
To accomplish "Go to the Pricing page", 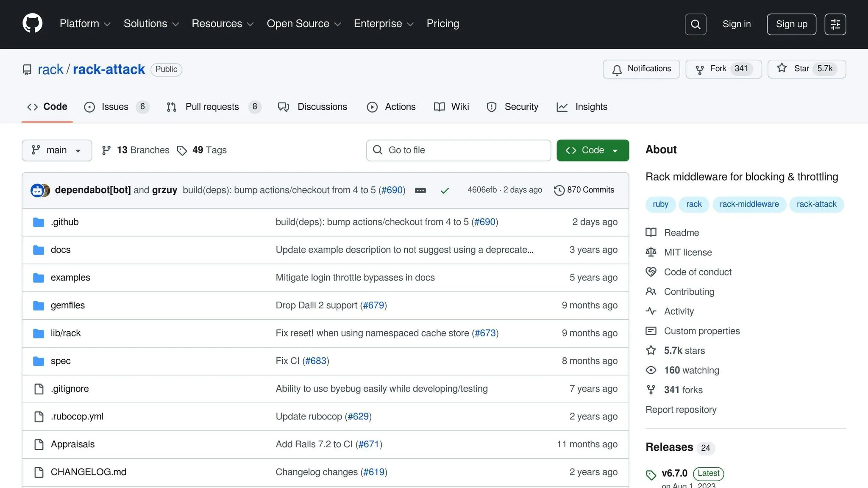I will click(x=443, y=24).
